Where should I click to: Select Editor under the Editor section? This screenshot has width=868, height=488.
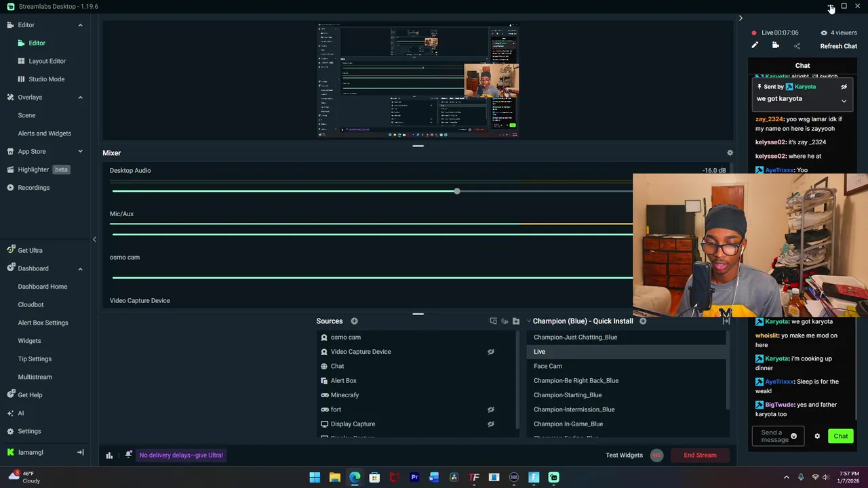point(37,43)
